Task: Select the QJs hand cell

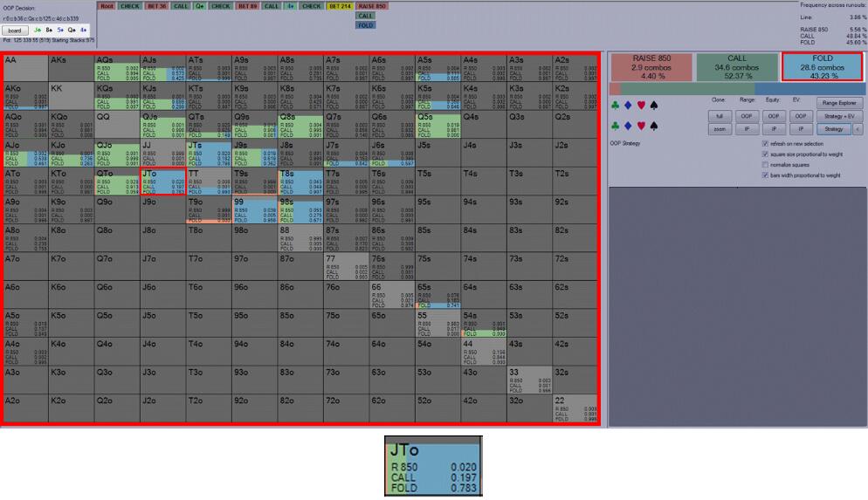Action: 162,125
